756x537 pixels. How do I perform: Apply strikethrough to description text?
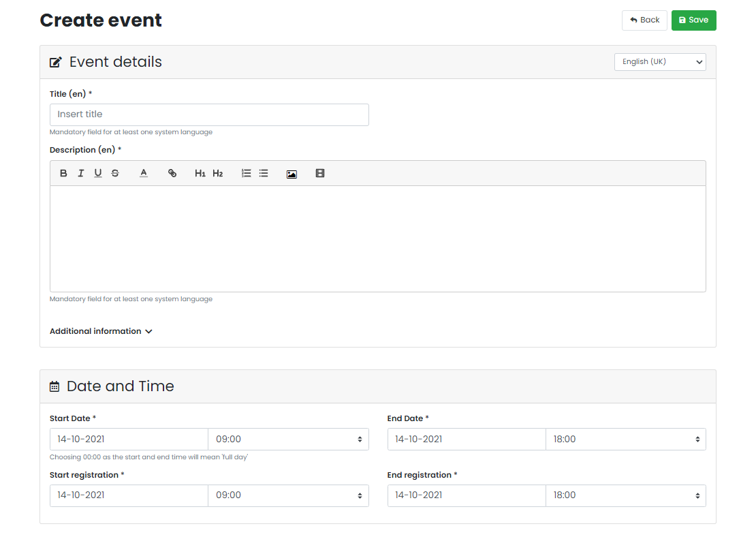114,173
